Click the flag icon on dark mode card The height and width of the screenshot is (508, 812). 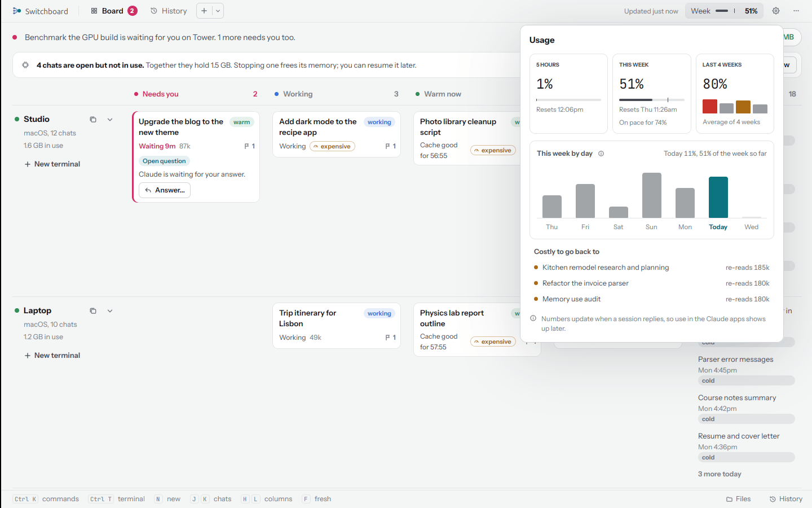point(387,146)
